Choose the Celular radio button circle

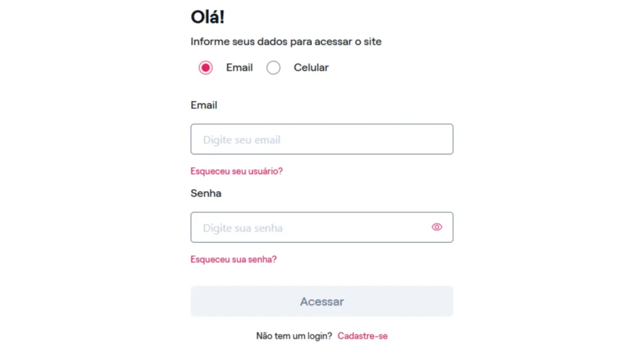(x=274, y=68)
